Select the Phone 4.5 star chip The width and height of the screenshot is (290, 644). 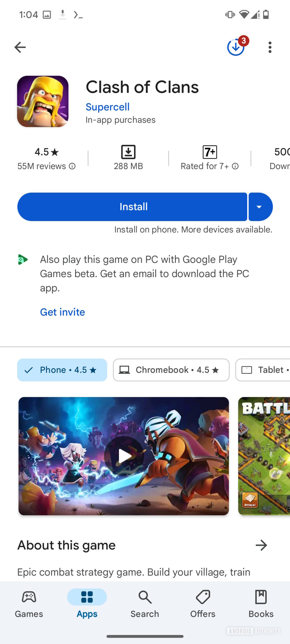62,370
